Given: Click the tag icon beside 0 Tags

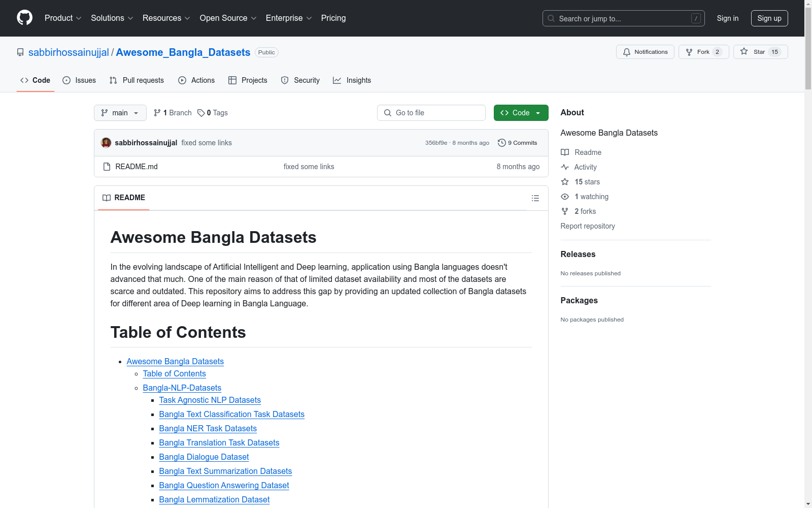Looking at the screenshot, I should [x=201, y=113].
